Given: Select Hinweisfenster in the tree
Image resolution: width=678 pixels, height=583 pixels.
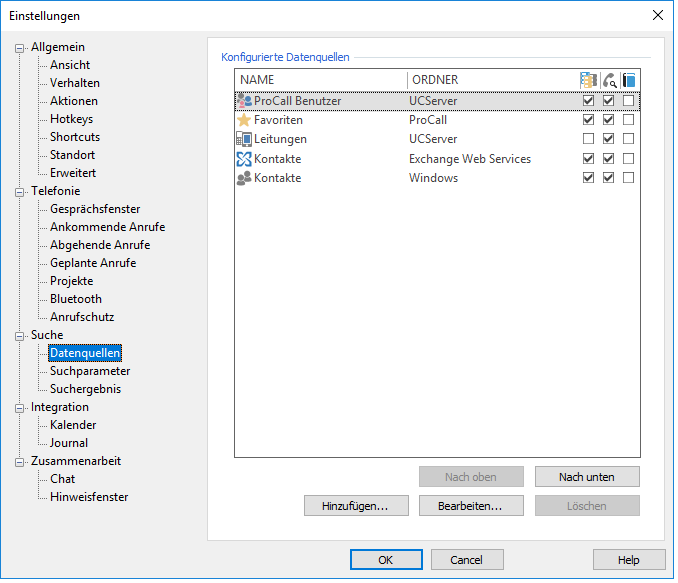Looking at the screenshot, I should point(89,497).
